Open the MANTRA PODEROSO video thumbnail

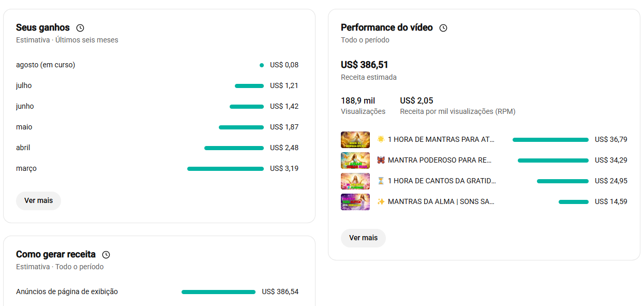tap(355, 161)
